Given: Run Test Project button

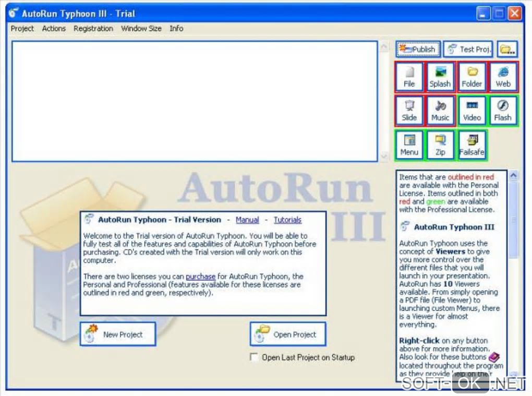Looking at the screenshot, I should point(468,50).
